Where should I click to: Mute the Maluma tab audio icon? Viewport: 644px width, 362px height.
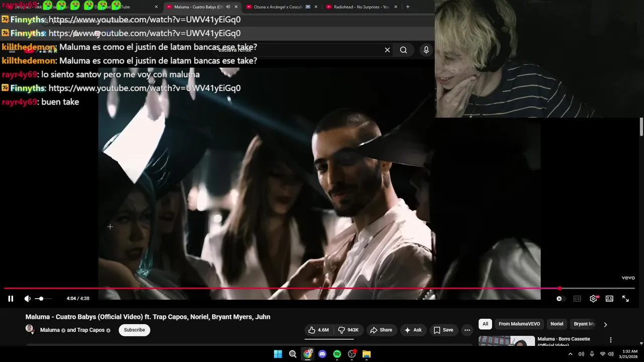tap(228, 7)
